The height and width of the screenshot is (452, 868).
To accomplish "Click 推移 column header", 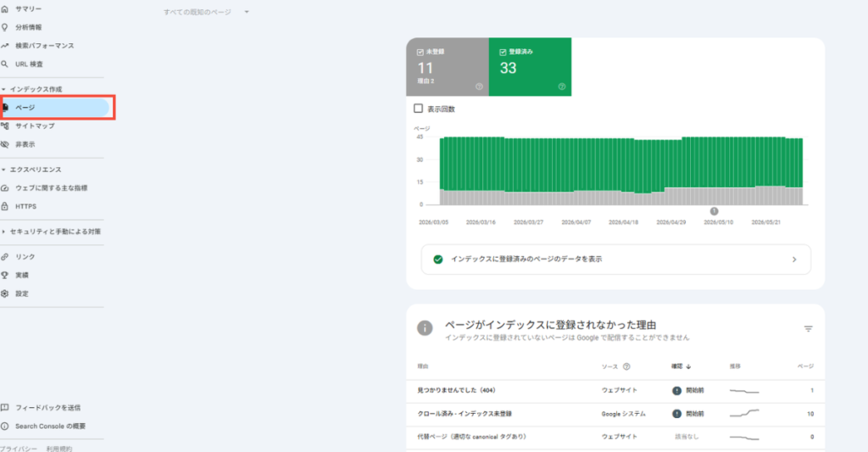I will point(735,366).
